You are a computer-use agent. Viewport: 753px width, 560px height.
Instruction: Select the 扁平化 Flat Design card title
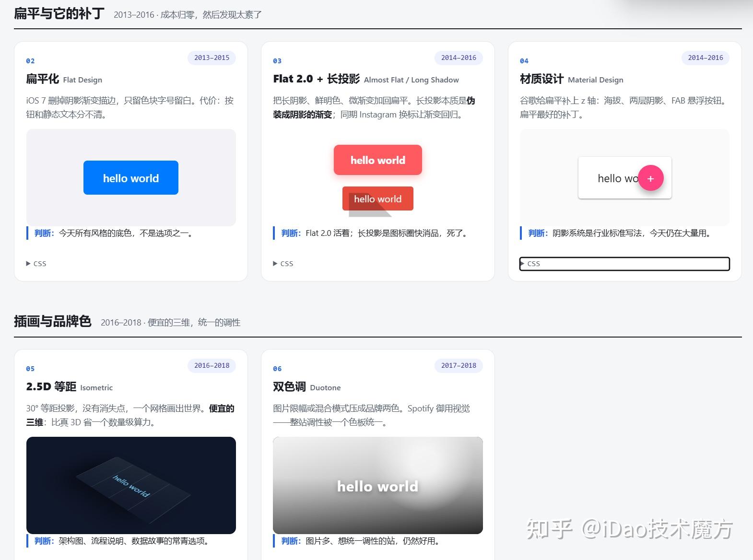tap(64, 79)
